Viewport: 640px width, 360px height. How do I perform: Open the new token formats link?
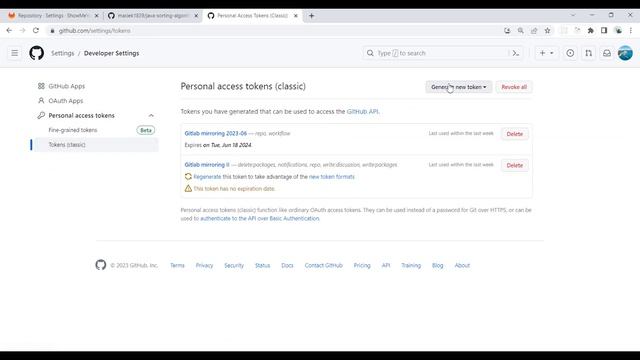(x=331, y=177)
